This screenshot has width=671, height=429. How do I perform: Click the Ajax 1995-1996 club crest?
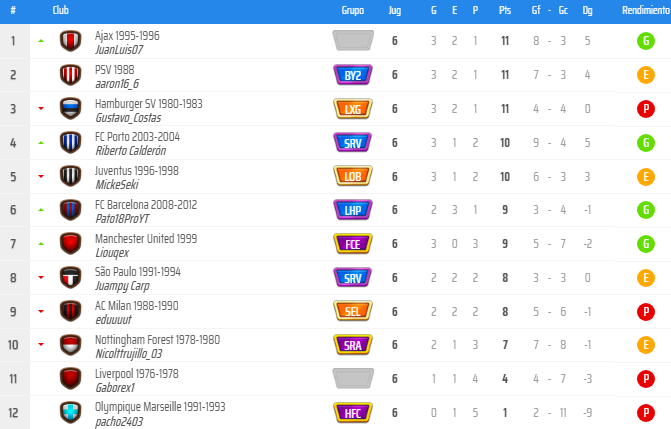(x=70, y=41)
